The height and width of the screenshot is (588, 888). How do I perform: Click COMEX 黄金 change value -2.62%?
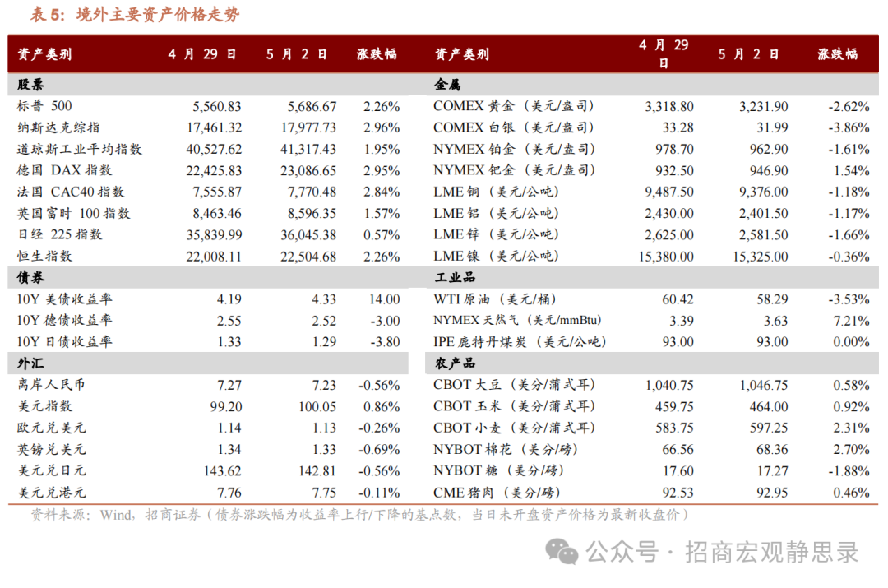(x=849, y=106)
